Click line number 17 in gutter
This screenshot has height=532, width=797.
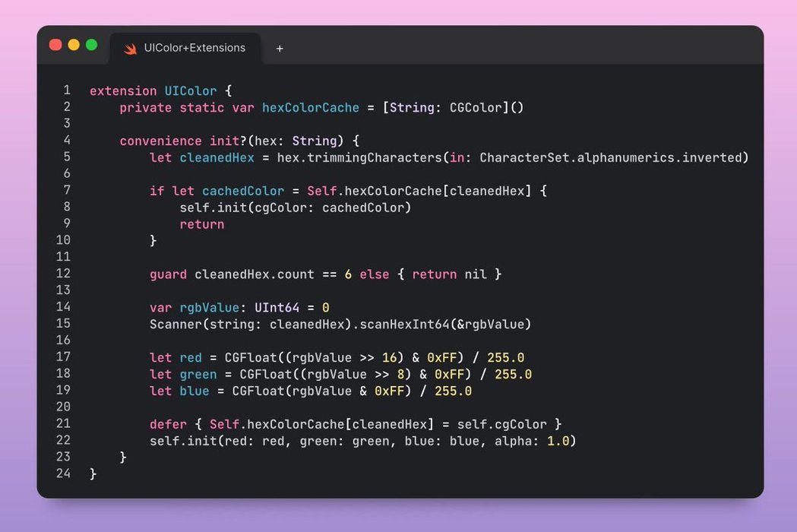[x=63, y=357]
